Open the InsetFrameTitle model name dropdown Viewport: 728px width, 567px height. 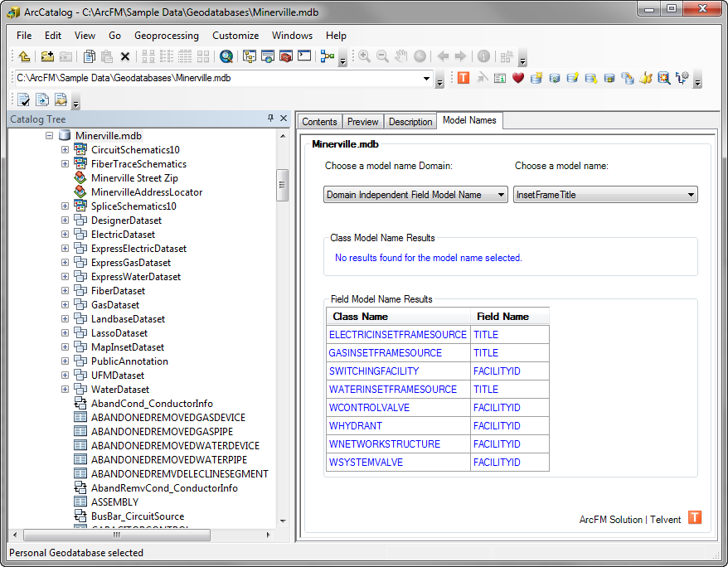tap(605, 195)
